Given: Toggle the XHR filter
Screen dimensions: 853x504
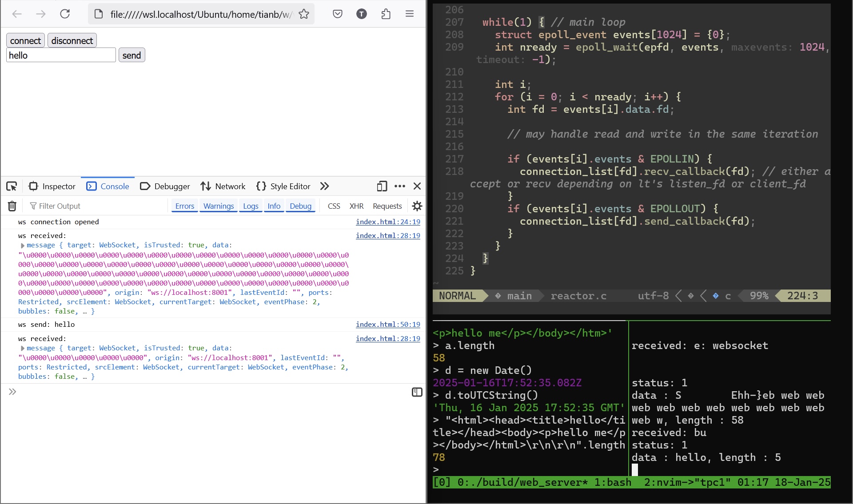Looking at the screenshot, I should pyautogui.click(x=356, y=206).
